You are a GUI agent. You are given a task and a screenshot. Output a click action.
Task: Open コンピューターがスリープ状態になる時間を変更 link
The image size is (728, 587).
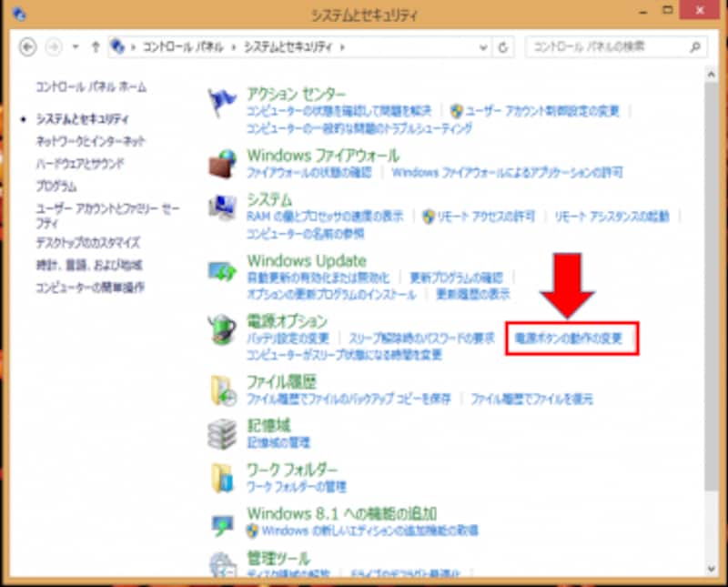pyautogui.click(x=344, y=355)
